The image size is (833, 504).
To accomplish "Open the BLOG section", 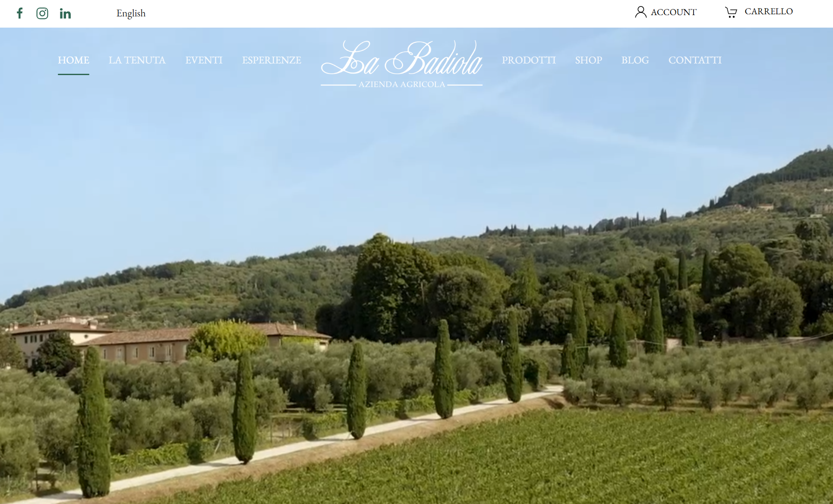I will point(635,60).
